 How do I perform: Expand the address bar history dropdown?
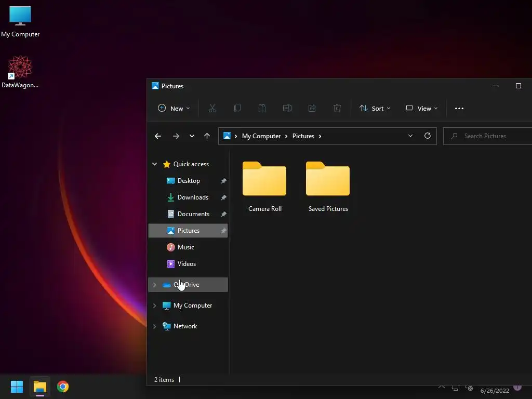tap(410, 136)
